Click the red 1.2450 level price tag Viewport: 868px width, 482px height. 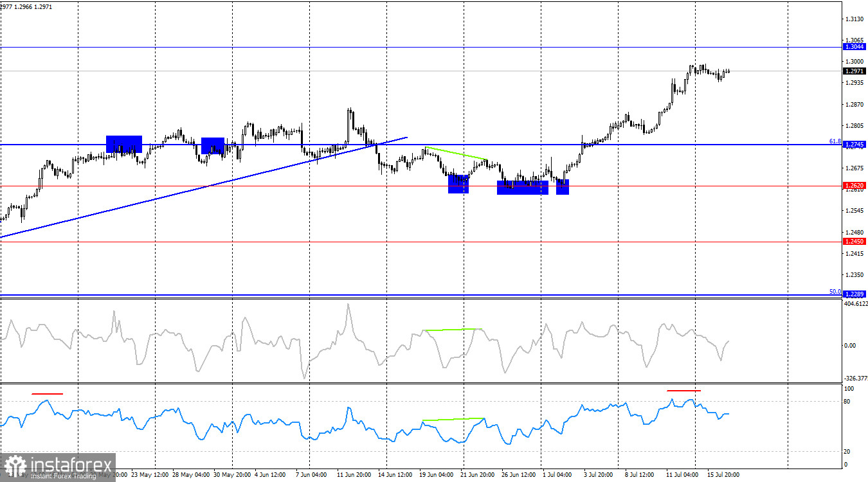(854, 242)
